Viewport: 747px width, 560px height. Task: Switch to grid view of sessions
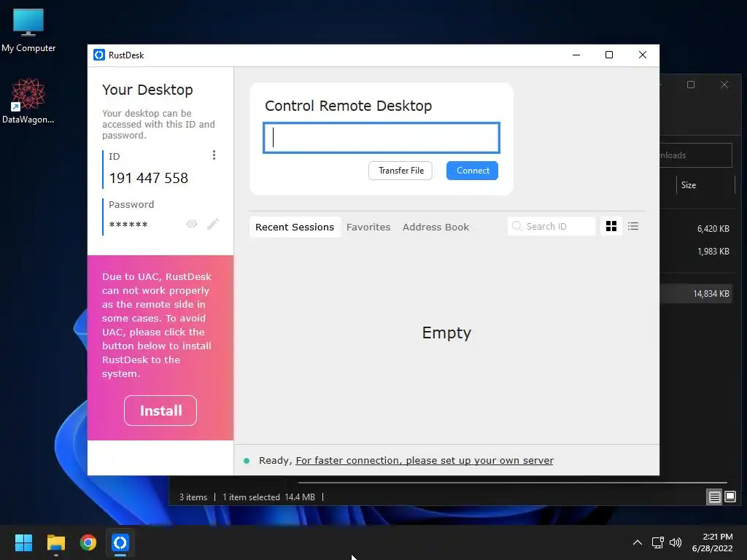[611, 226]
